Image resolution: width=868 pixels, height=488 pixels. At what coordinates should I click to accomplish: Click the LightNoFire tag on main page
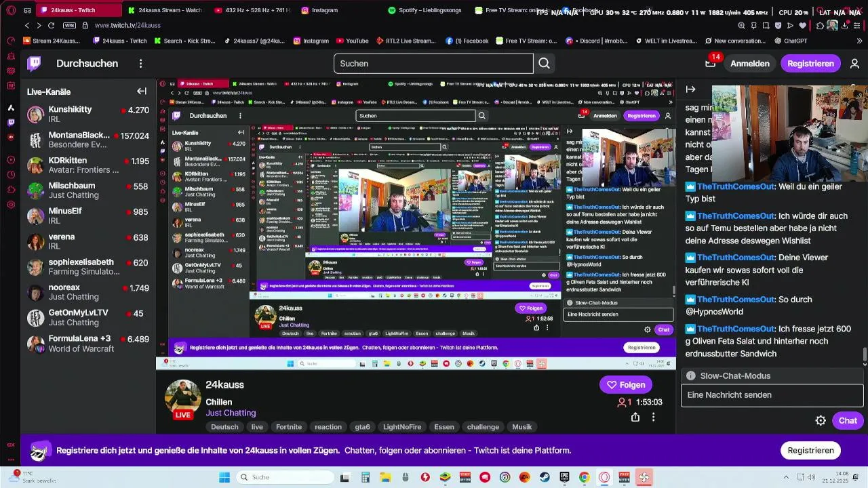click(x=402, y=427)
